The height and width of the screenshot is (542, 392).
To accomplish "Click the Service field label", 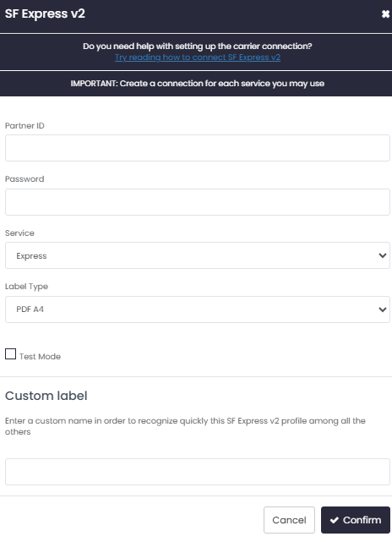I will (19, 233).
